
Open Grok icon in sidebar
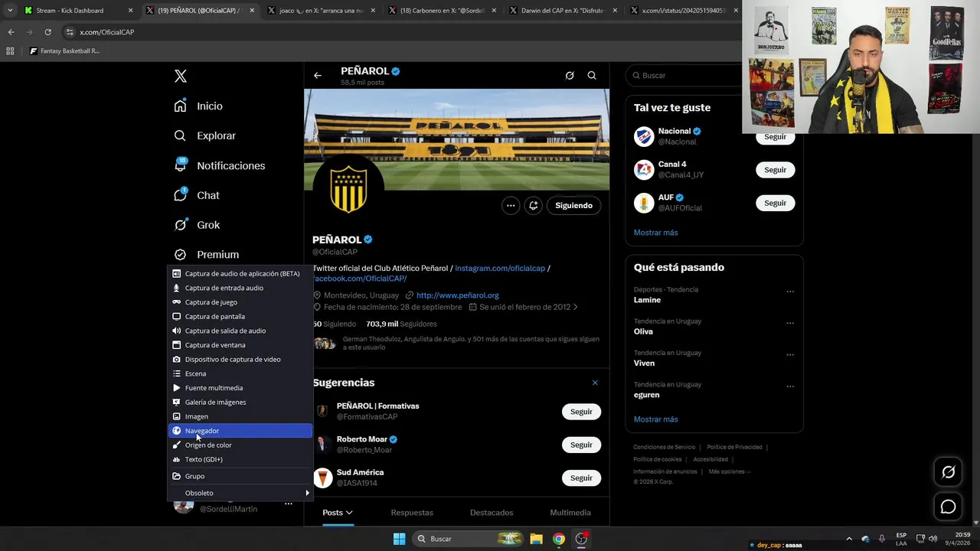pos(180,225)
